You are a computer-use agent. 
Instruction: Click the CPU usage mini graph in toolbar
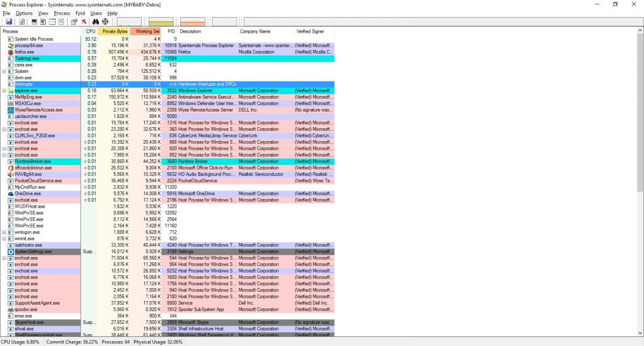tap(129, 21)
